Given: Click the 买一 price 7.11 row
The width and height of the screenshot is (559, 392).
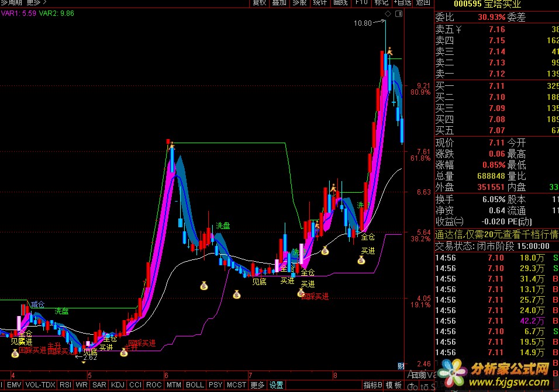Looking at the screenshot, I should tap(496, 86).
